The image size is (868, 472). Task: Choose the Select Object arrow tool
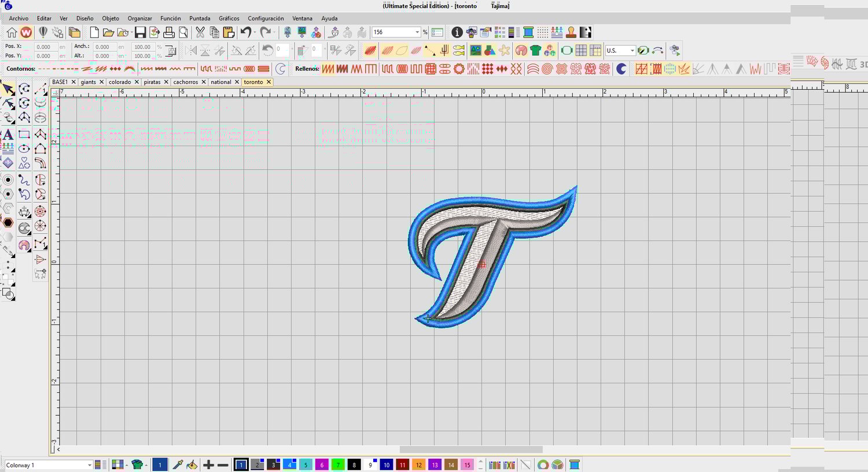(8, 89)
